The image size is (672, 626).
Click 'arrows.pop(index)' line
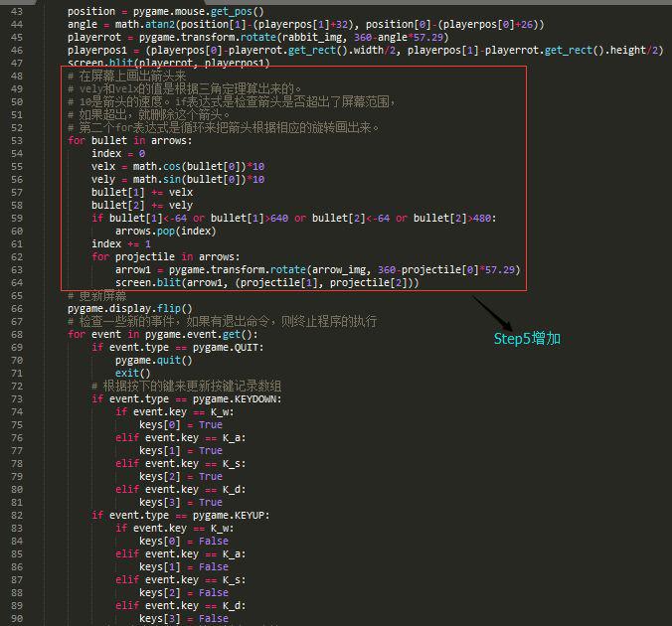pyautogui.click(x=165, y=231)
